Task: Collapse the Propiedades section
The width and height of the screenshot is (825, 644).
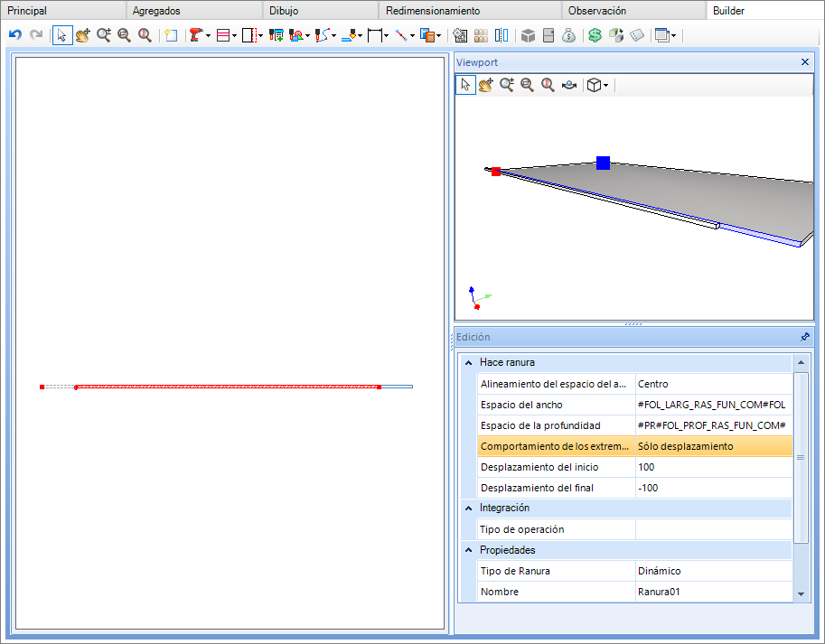Action: tap(468, 550)
